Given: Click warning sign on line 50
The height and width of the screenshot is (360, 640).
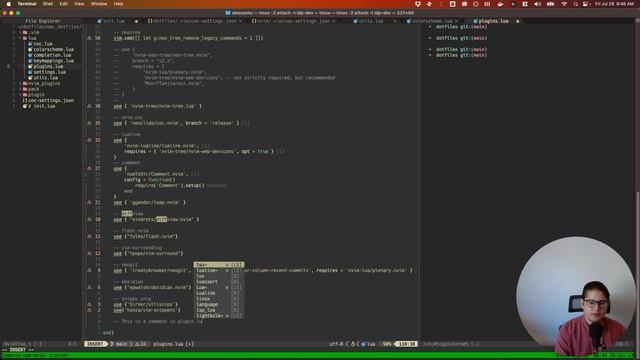Looking at the screenshot, I should click(x=89, y=38).
